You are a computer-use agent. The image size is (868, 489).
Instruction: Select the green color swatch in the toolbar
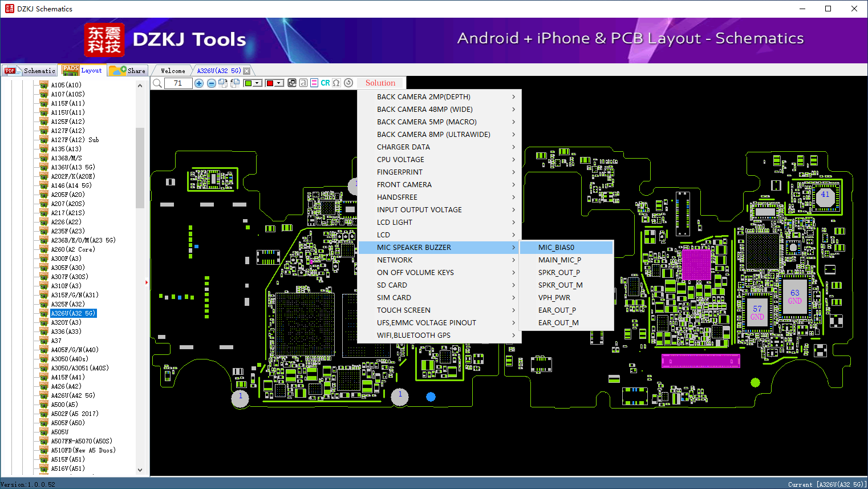248,83
